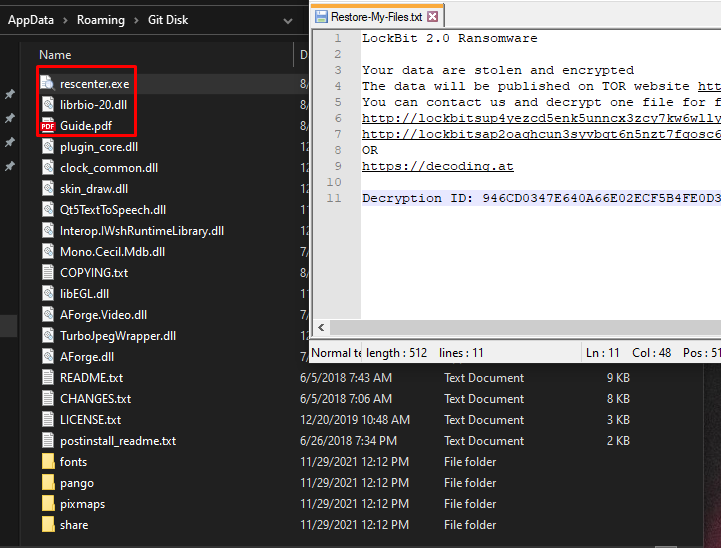Screen dimensions: 721x548
Task: Click the Mono.Cecil.Mdb.dll file icon
Action: [x=48, y=251]
